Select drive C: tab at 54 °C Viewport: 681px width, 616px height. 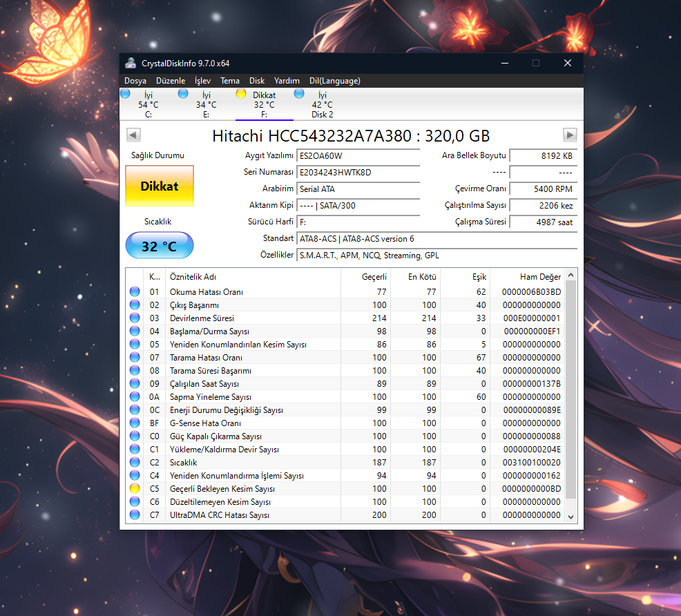148,104
